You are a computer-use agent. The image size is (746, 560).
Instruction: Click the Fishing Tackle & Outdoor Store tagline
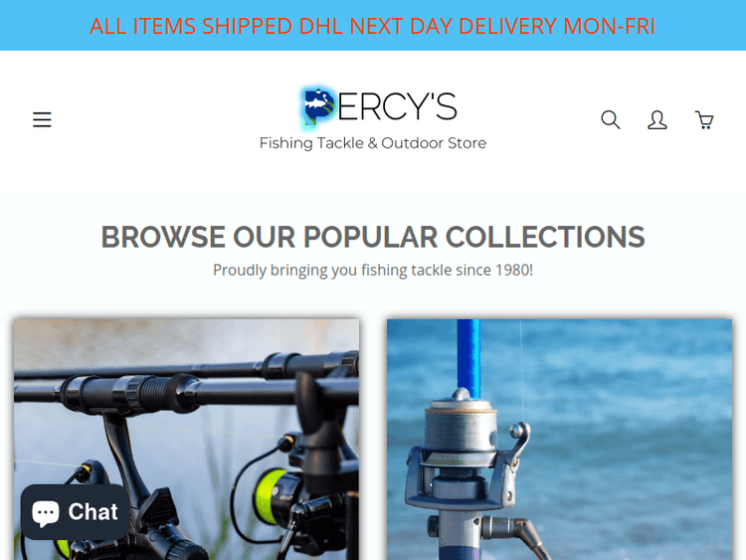tap(373, 143)
